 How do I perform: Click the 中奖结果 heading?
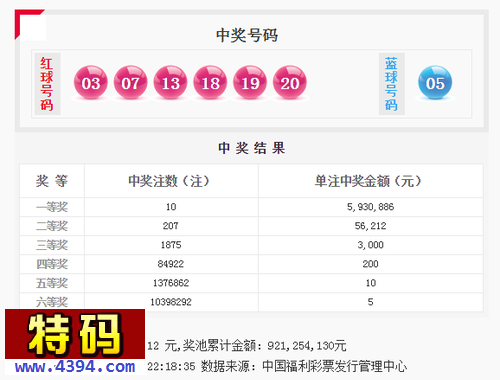click(x=252, y=148)
